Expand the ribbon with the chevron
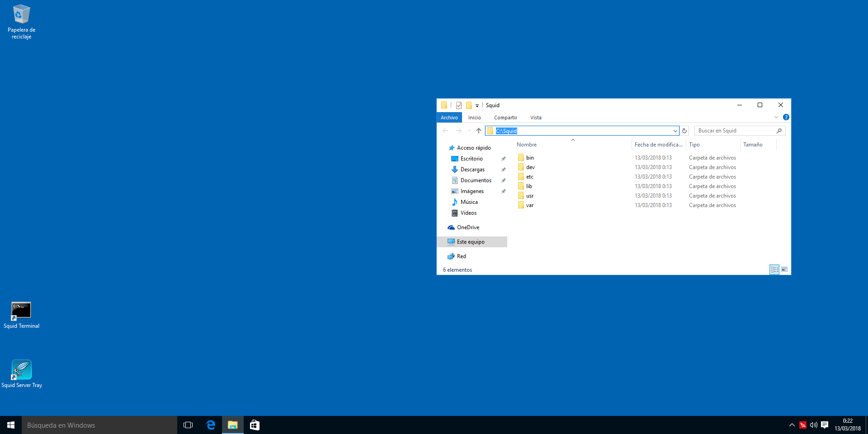 [776, 117]
